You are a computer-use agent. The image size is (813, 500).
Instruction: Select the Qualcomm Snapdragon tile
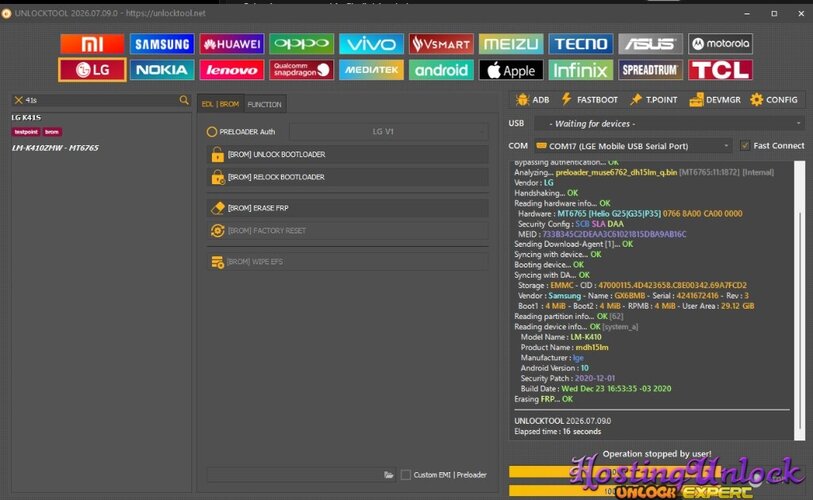[301, 70]
